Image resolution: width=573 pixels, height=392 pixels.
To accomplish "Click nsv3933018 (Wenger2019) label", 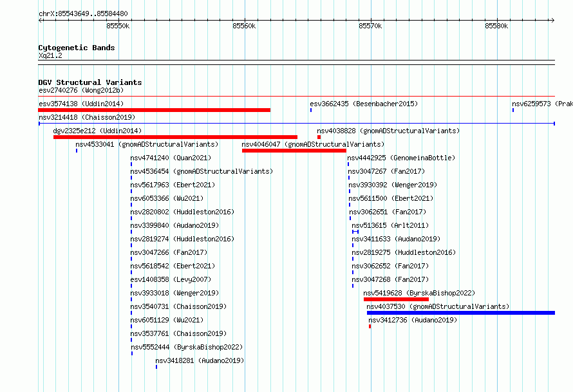I will [174, 293].
